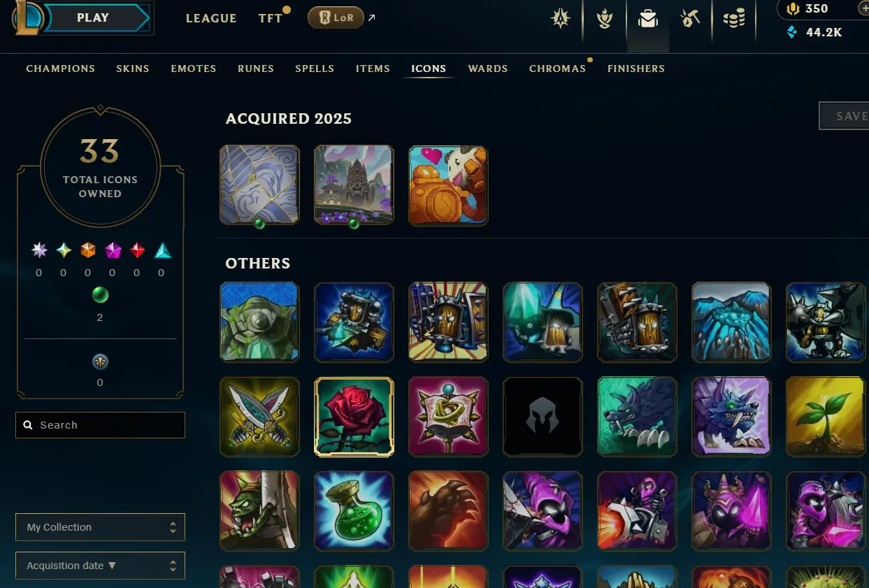Viewport: 869px width, 588px height.
Task: Open the Loot hammer icon in top bar
Action: pos(691,19)
